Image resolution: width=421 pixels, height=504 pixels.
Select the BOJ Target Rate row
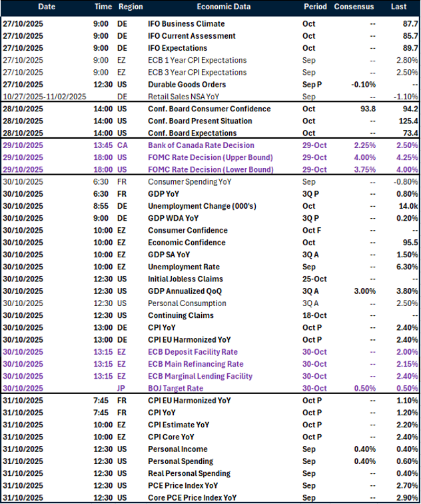(x=177, y=389)
